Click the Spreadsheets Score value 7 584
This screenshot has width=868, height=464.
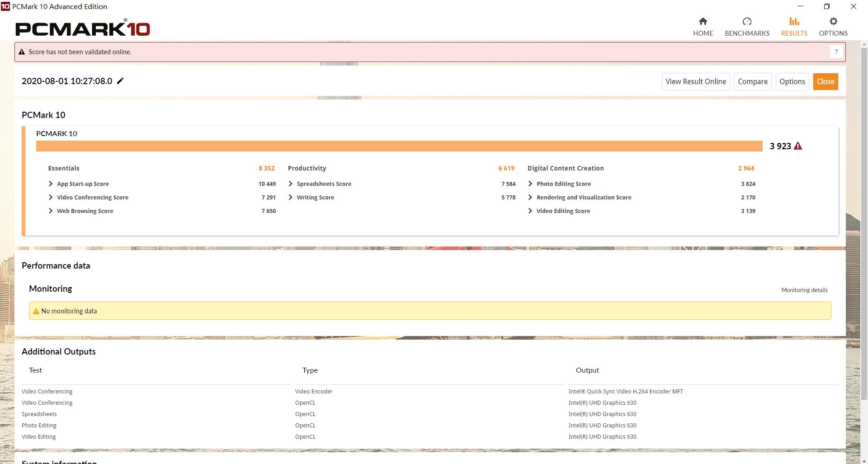[508, 184]
